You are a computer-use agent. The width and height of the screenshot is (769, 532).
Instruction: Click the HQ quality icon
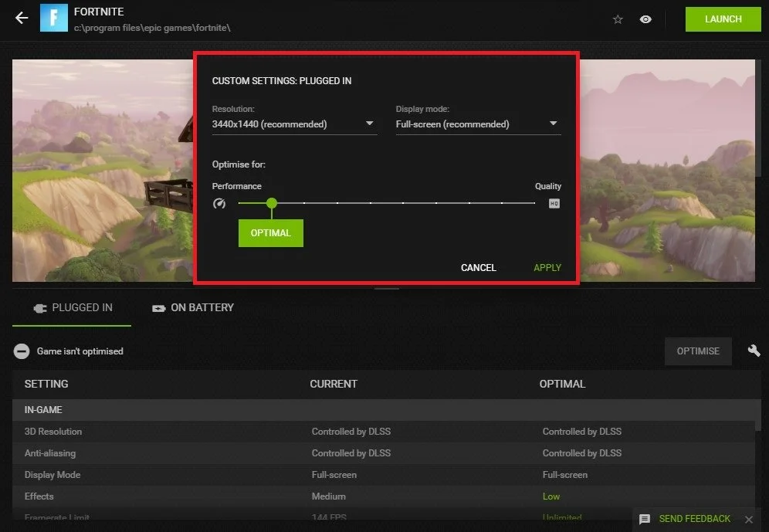point(553,202)
